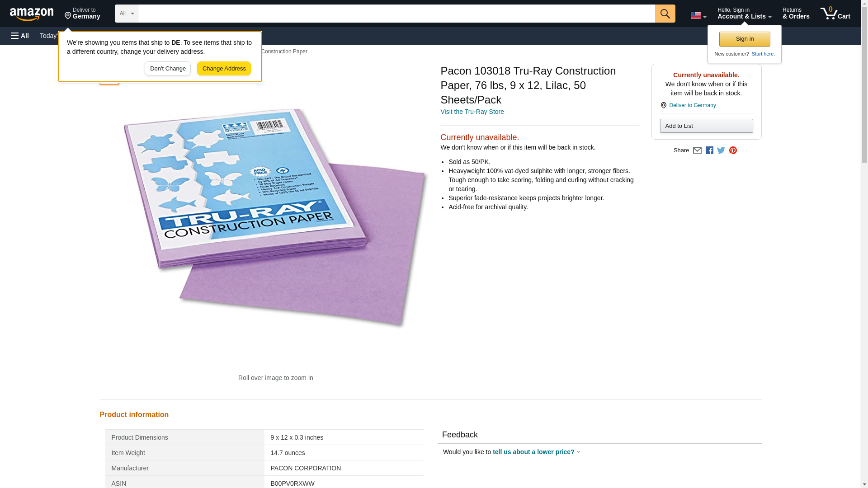Share product on Pinterest icon
The width and height of the screenshot is (868, 488).
(733, 150)
